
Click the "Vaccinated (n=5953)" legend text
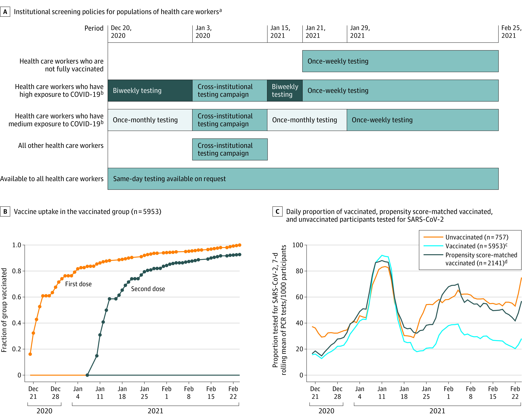tap(476, 246)
